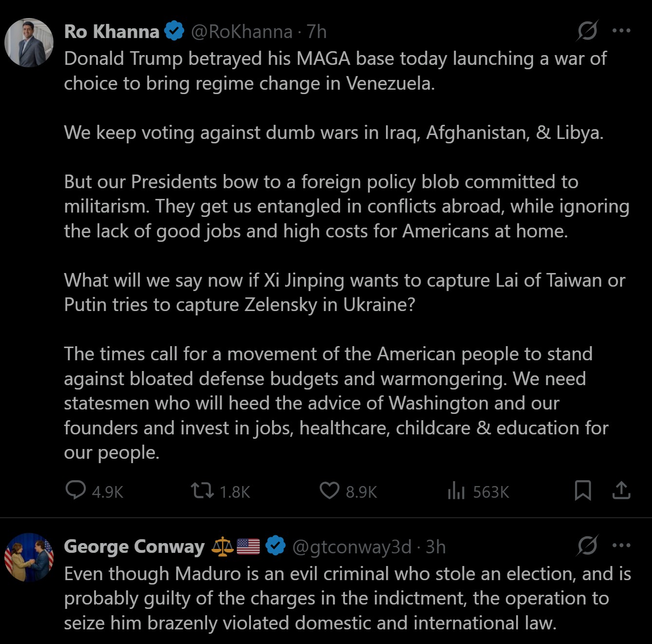Visit the @RoKhanna handle

[242, 32]
